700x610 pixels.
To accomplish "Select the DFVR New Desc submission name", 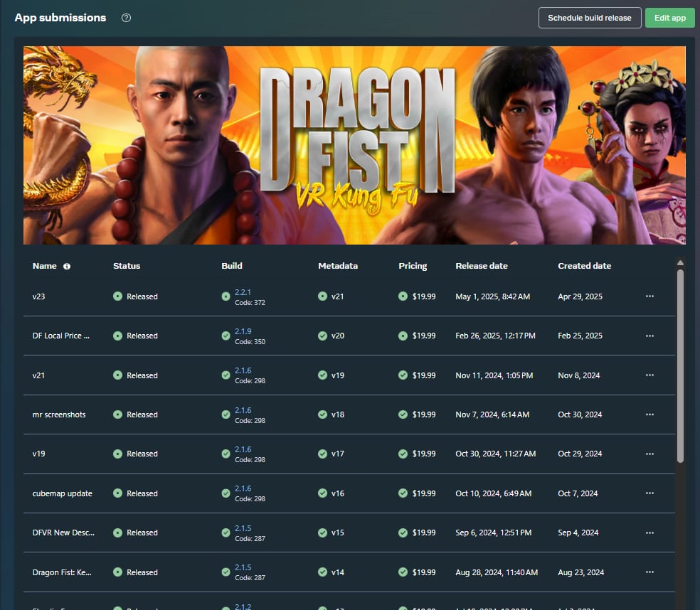I will click(63, 533).
